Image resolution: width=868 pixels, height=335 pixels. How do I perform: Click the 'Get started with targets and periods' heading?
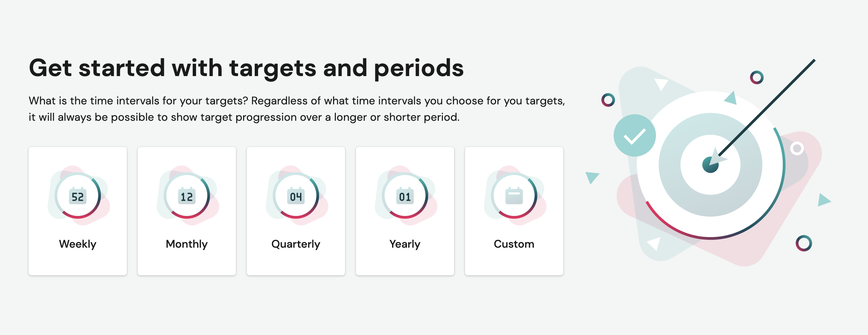(246, 68)
